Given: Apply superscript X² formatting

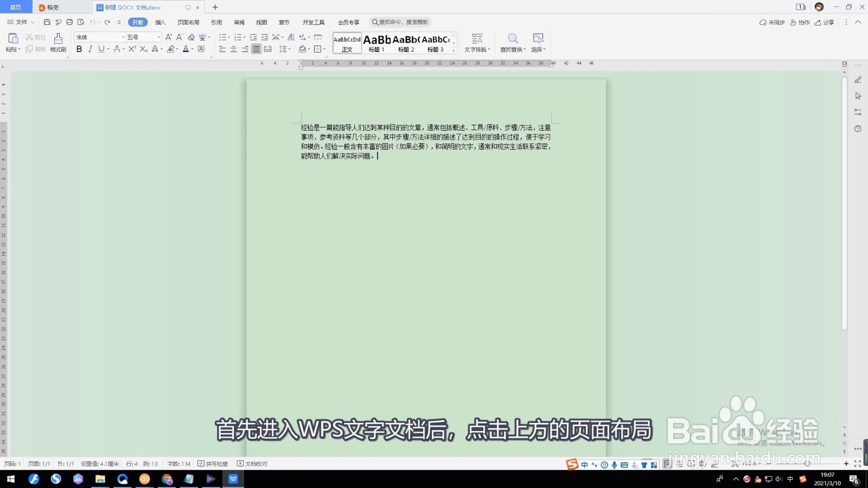Looking at the screenshot, I should point(132,49).
